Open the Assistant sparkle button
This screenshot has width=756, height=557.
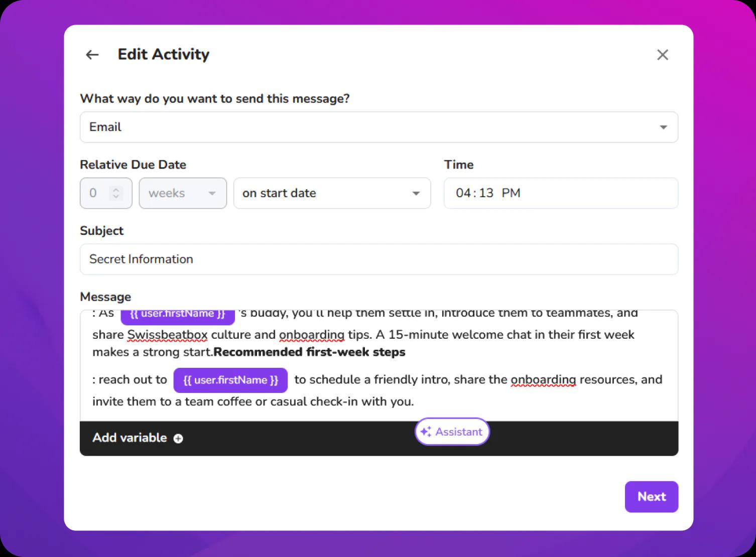(x=452, y=432)
